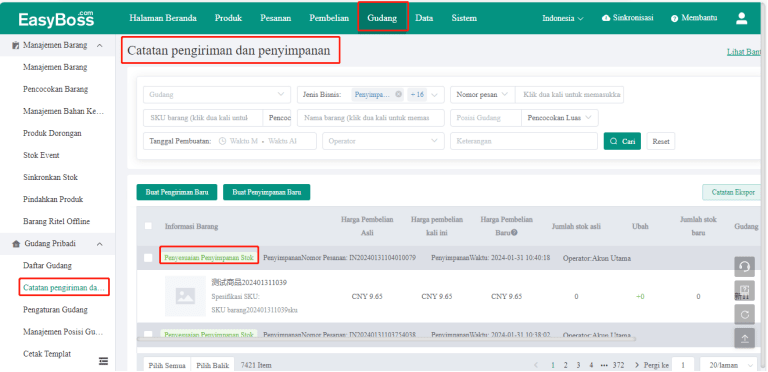Open Pencocokan Barang in sidebar

[x=55, y=89]
